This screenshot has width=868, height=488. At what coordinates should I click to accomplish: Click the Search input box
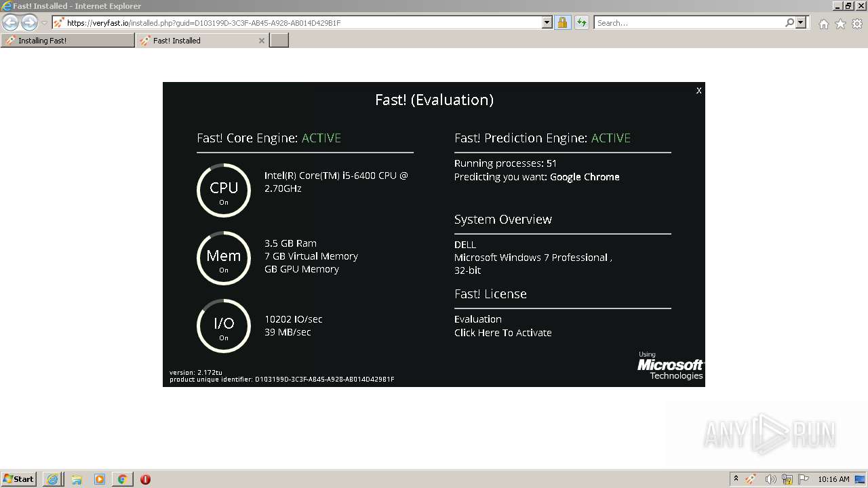pos(688,23)
